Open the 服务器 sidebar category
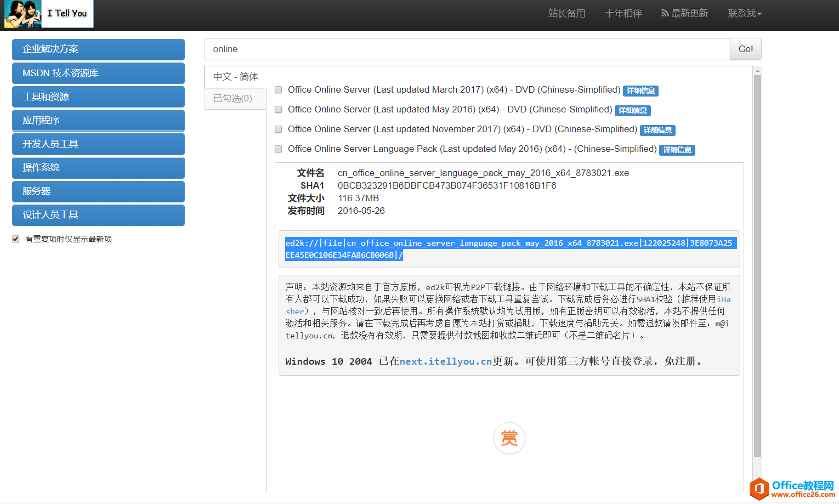This screenshot has height=504, width=839. coord(98,191)
